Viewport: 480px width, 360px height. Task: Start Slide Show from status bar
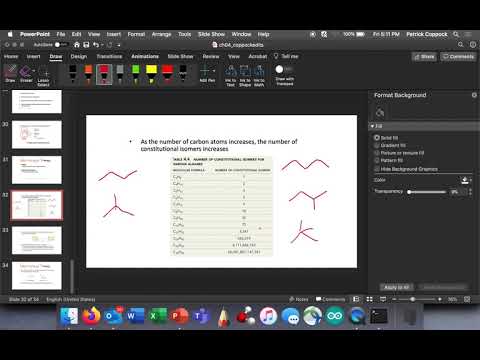383,299
